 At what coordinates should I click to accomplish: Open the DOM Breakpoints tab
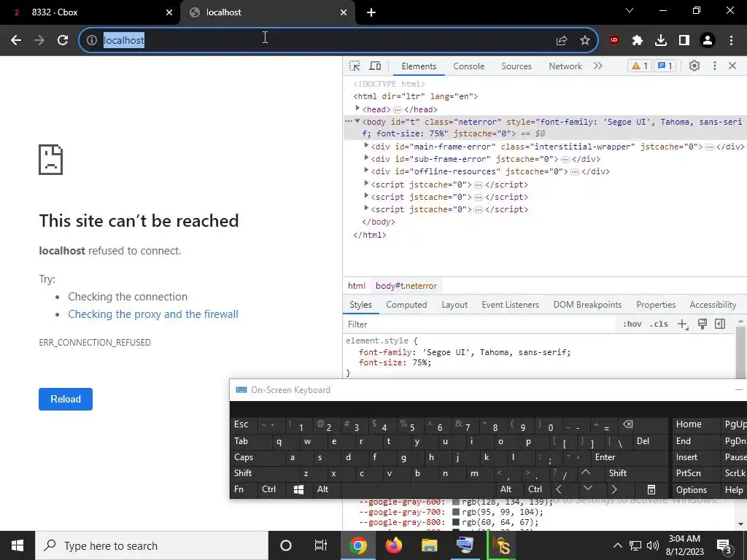click(x=587, y=305)
